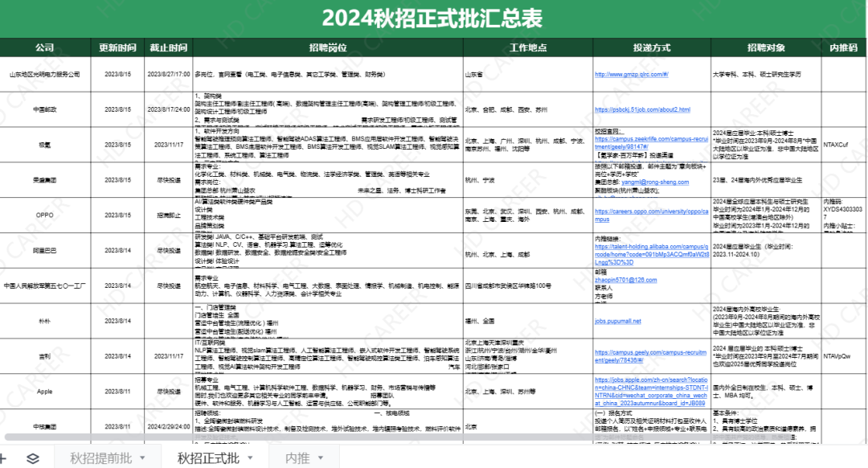The image size is (868, 468).
Task: Select the 中核集团 company cell
Action: tap(45, 426)
